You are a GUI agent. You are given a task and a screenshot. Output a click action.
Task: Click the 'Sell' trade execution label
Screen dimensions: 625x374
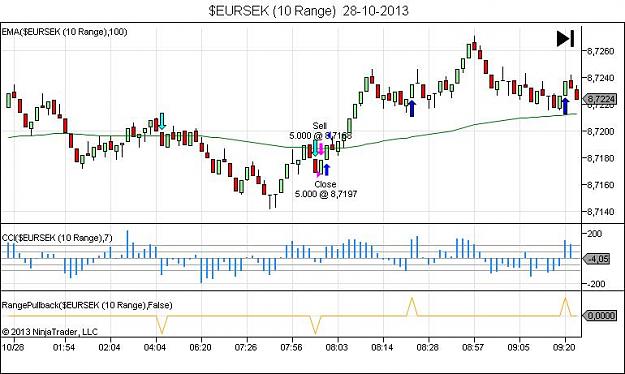coord(320,126)
